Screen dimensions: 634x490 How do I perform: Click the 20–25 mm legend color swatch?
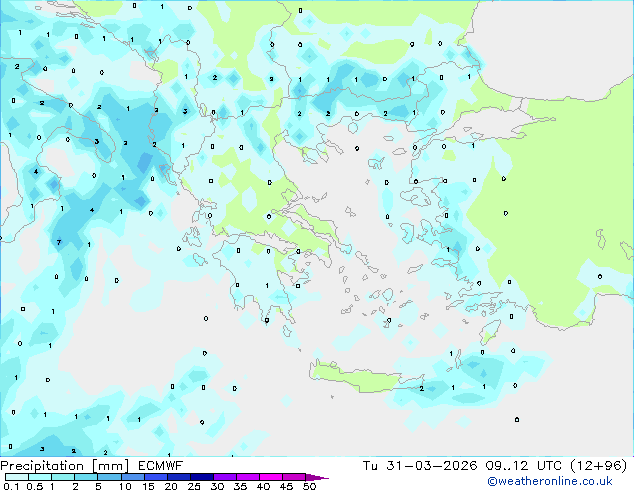(x=178, y=477)
